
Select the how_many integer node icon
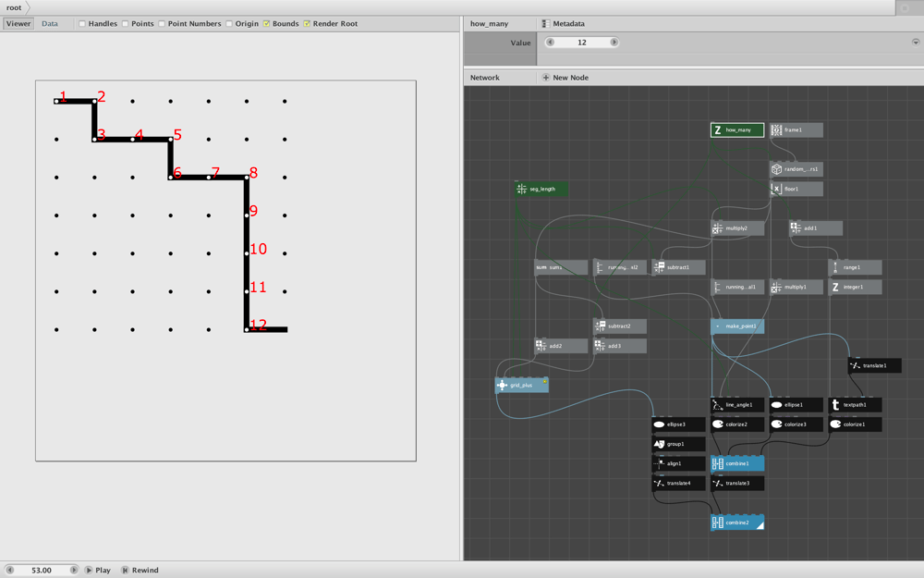tap(717, 129)
